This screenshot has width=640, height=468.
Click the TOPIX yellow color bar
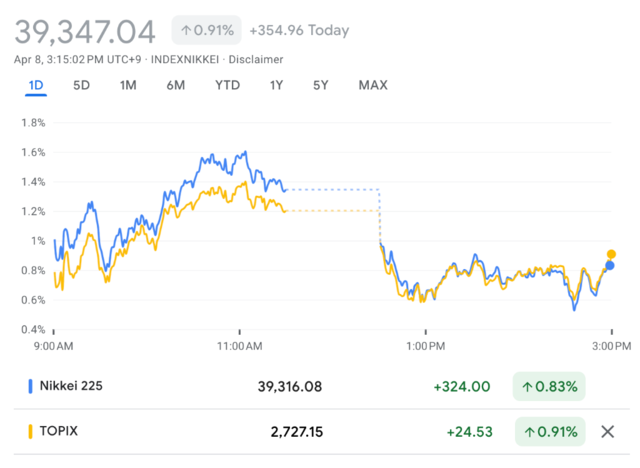pos(31,432)
